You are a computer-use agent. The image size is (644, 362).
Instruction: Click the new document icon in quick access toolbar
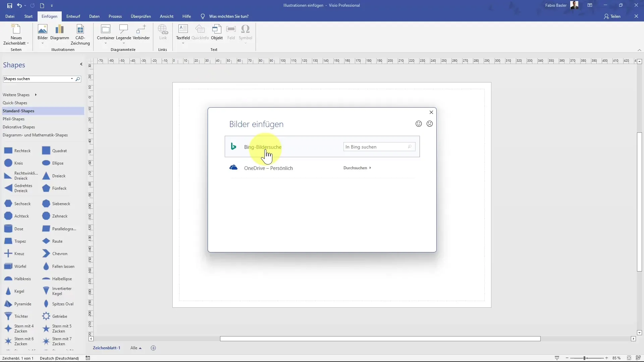[x=42, y=5]
